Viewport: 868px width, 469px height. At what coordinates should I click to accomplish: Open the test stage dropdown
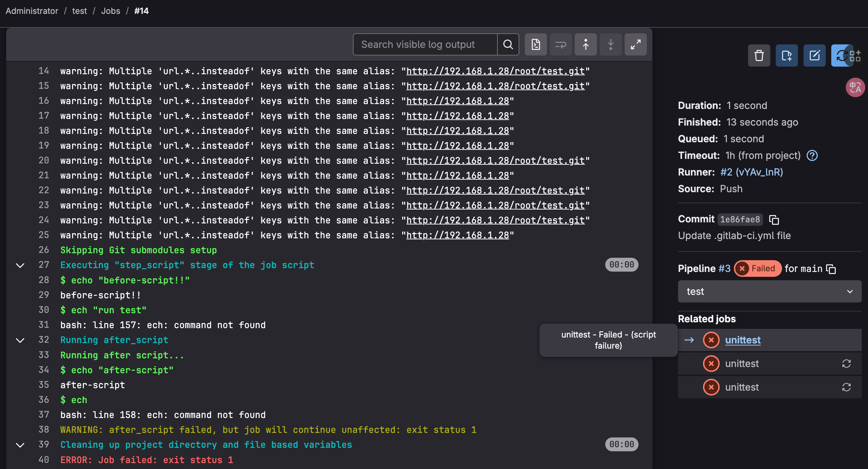tap(769, 291)
